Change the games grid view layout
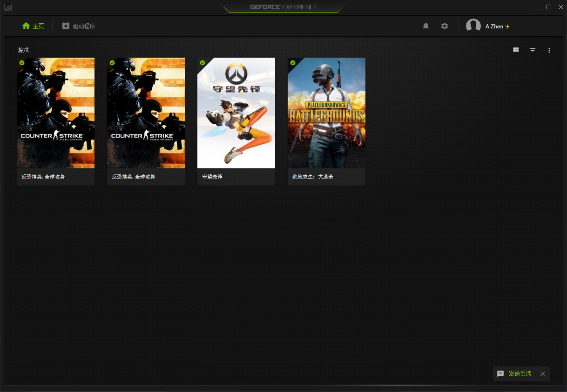The width and height of the screenshot is (567, 392). (516, 50)
